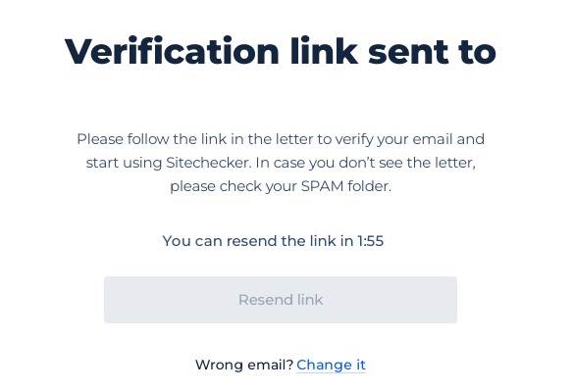Viewport: 573px width, 392px height.
Task: Click the disabled Resend link button
Action: coord(281,300)
